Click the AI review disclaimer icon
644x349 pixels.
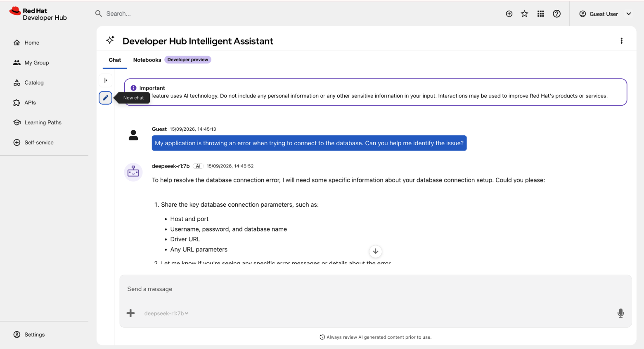click(322, 337)
